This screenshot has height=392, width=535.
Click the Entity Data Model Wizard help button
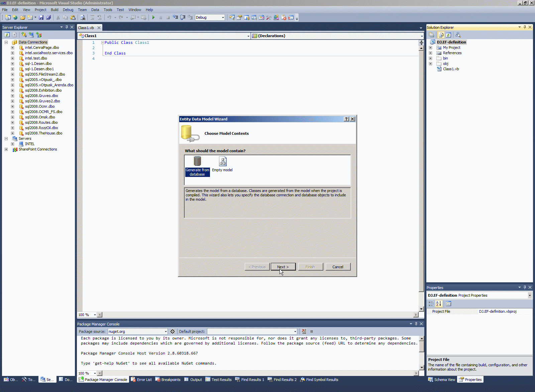[x=346, y=119]
